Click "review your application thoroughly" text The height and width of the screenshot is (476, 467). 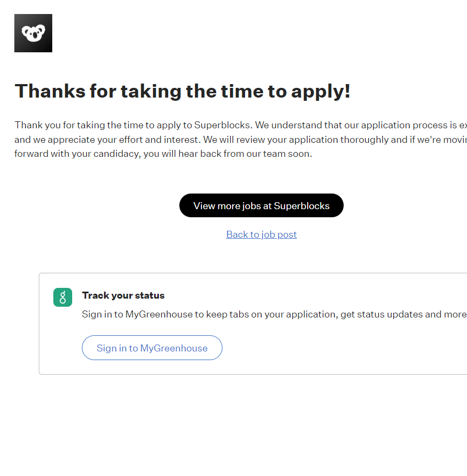point(301,140)
